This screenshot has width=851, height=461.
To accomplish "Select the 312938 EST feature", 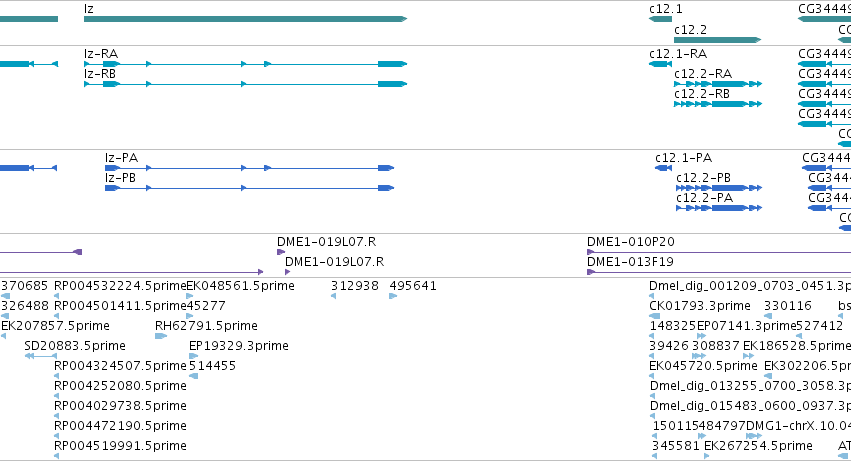I will point(333,296).
